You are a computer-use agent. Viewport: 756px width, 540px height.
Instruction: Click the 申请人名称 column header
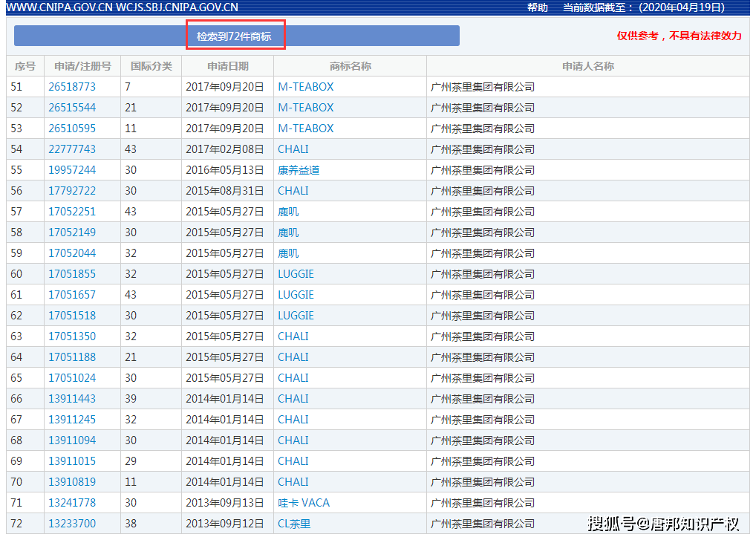[587, 66]
